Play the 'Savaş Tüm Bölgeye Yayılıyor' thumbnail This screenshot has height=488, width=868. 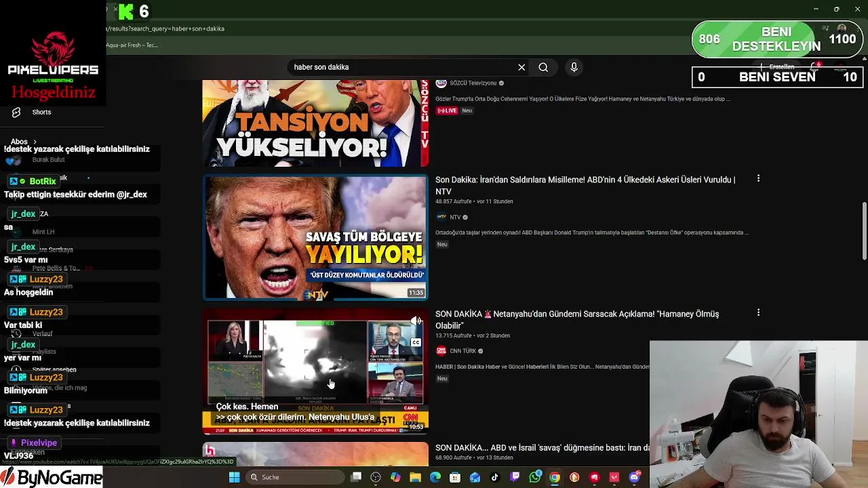[x=315, y=237]
